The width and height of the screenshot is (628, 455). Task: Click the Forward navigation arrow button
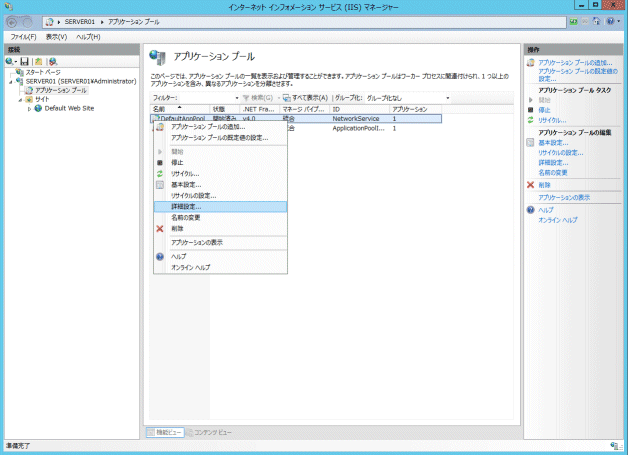pyautogui.click(x=26, y=22)
